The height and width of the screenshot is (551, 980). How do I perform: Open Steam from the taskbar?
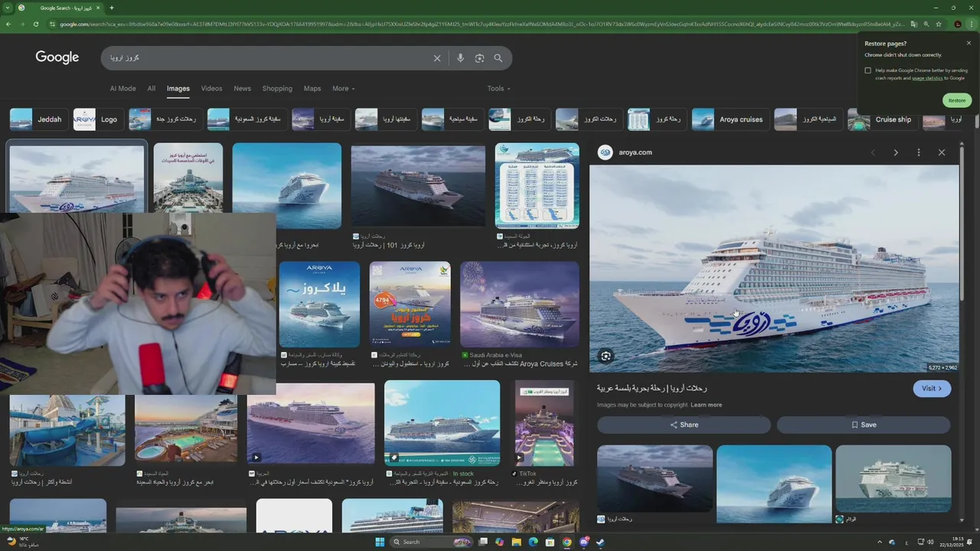[600, 542]
